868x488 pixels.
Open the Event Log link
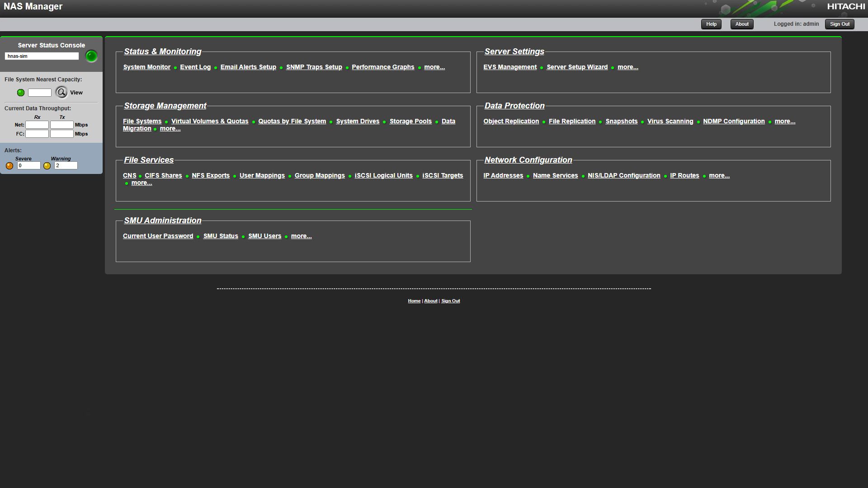195,67
